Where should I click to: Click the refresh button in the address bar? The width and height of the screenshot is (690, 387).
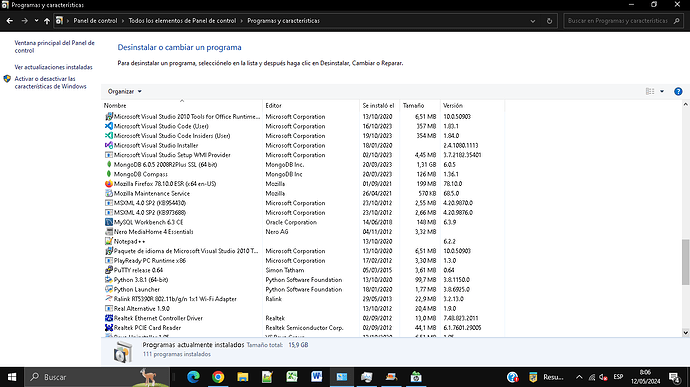pyautogui.click(x=549, y=21)
